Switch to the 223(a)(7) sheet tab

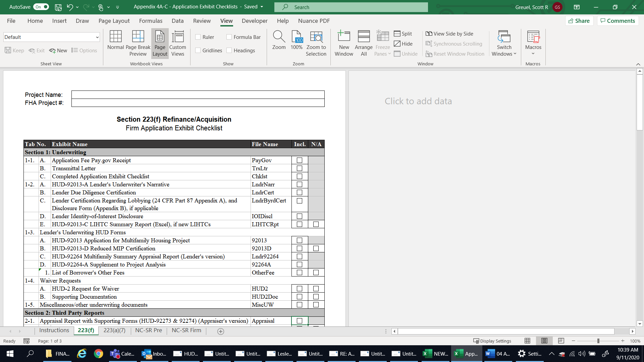coord(114,330)
